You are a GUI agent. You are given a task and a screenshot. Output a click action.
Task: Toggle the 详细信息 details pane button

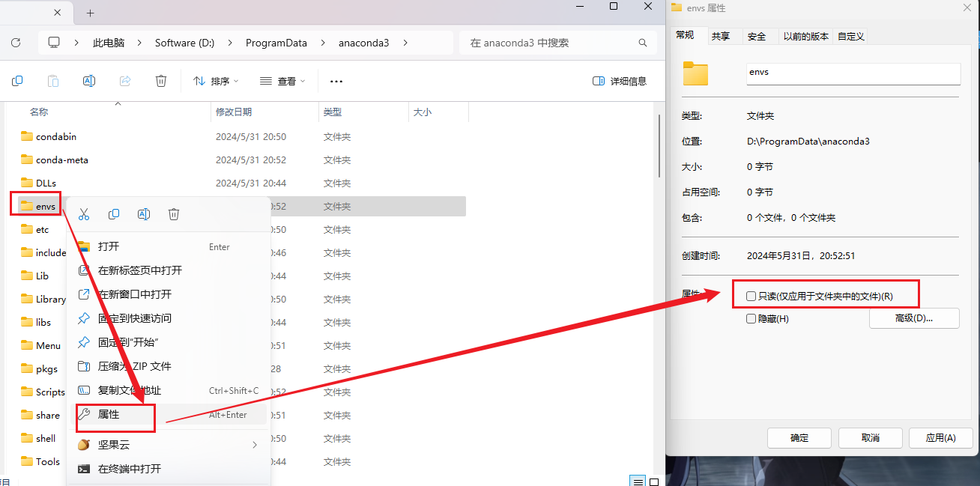pos(620,81)
